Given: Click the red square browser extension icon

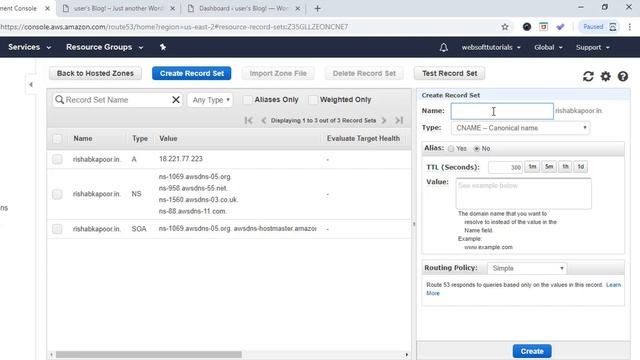Looking at the screenshot, I should [x=543, y=27].
